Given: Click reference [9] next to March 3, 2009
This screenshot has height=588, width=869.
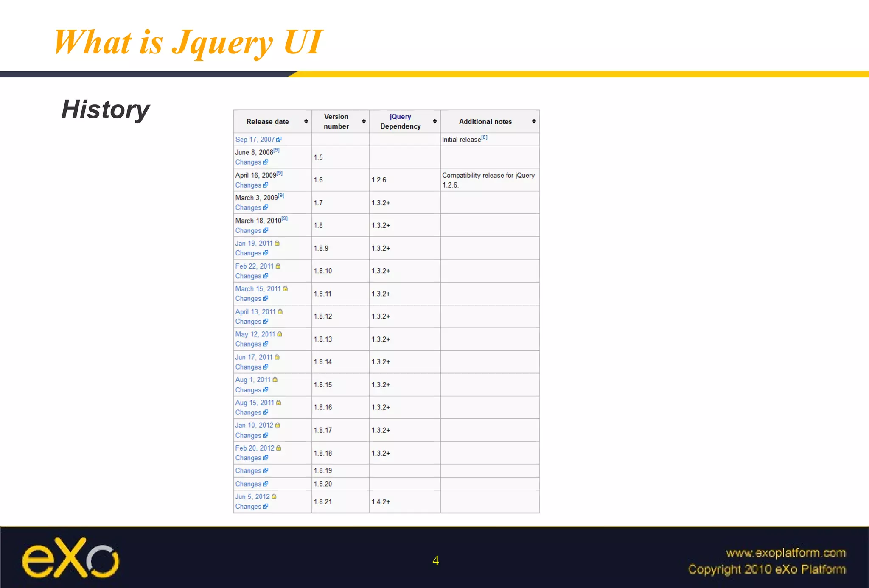Looking at the screenshot, I should tap(281, 196).
